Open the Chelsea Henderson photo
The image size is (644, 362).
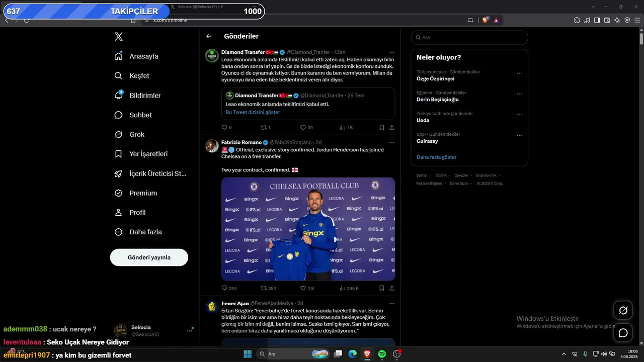tap(308, 229)
